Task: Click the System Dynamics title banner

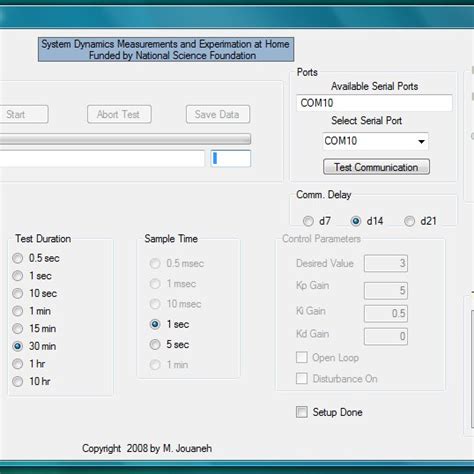Action: click(166, 49)
